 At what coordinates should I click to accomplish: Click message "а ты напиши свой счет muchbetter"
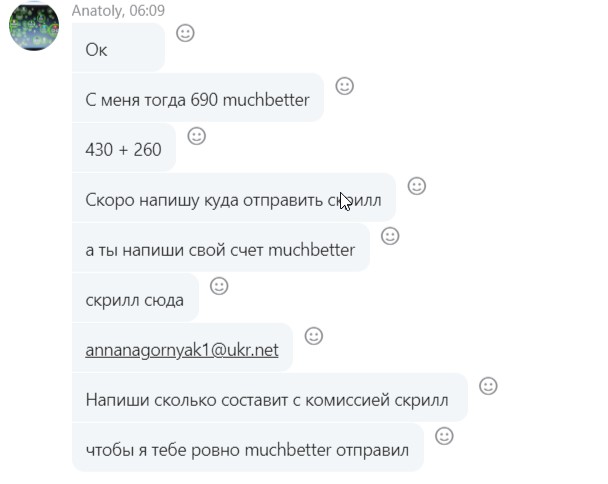click(221, 247)
